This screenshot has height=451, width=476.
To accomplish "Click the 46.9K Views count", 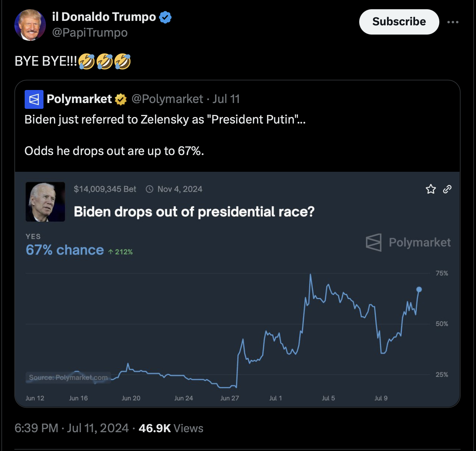I will tap(171, 428).
